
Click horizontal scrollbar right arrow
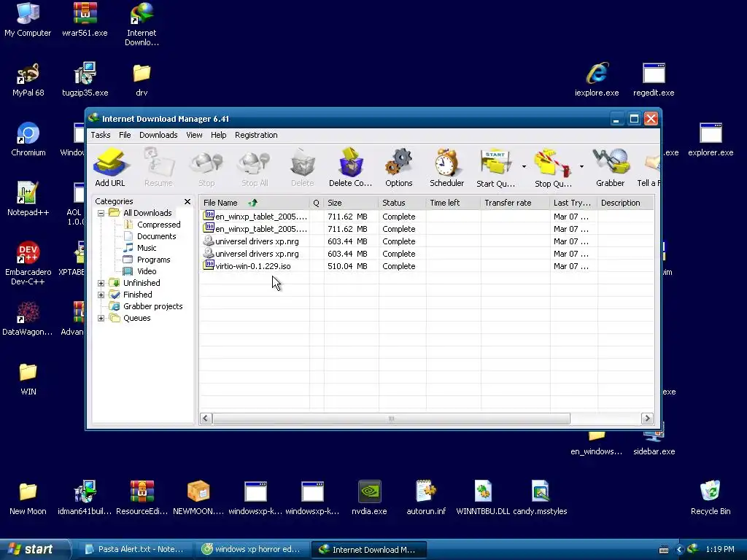[x=646, y=419]
